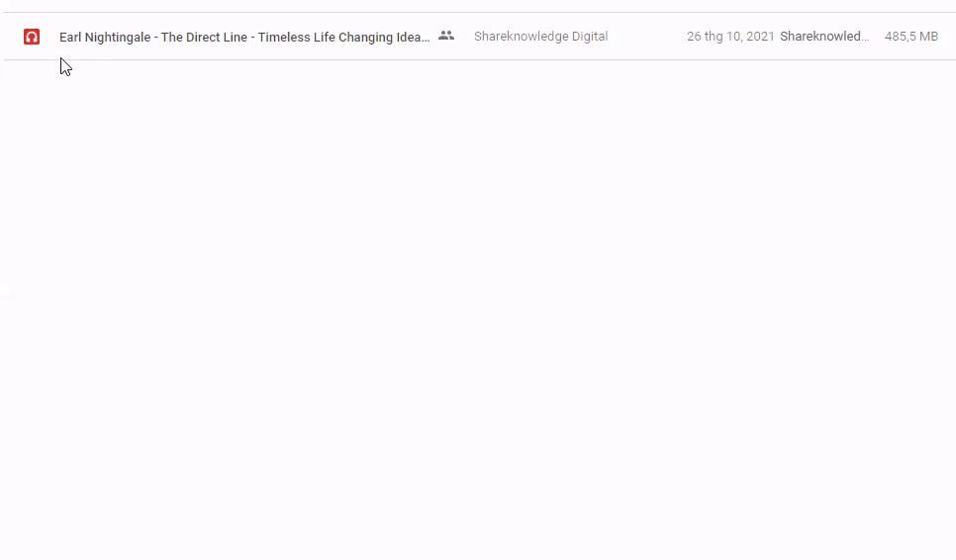The width and height of the screenshot is (956, 560).
Task: Click the year 2021 in the modified date
Action: pos(760,37)
